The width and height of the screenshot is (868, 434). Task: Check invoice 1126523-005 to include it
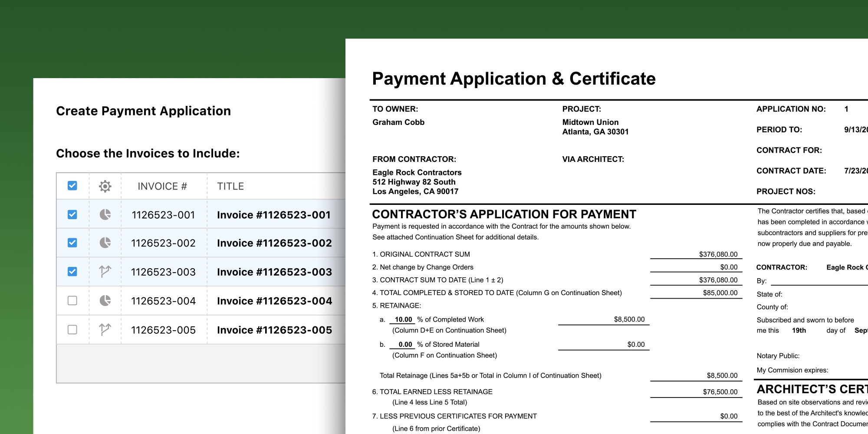(x=72, y=329)
